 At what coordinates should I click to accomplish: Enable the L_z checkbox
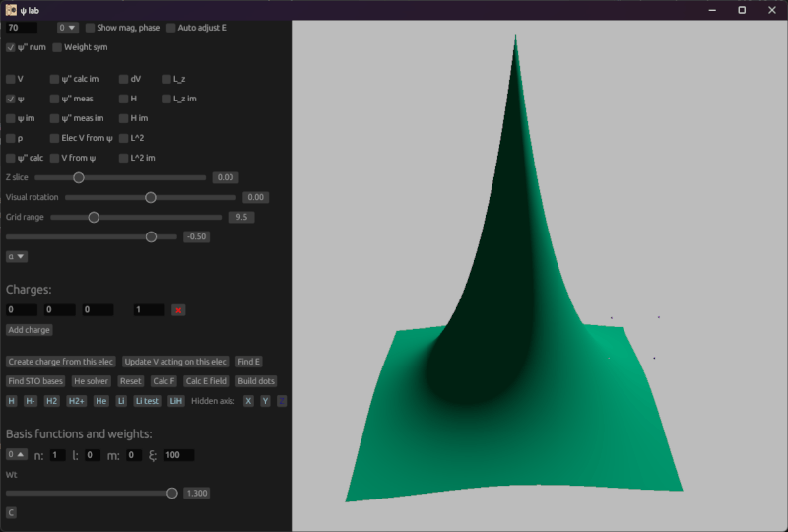click(x=166, y=79)
